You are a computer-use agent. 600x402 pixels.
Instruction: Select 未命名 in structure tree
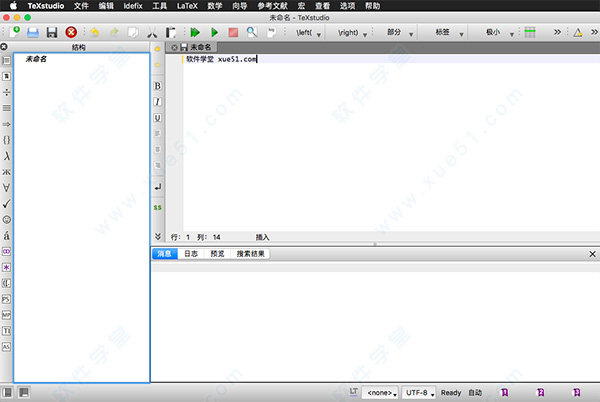36,59
